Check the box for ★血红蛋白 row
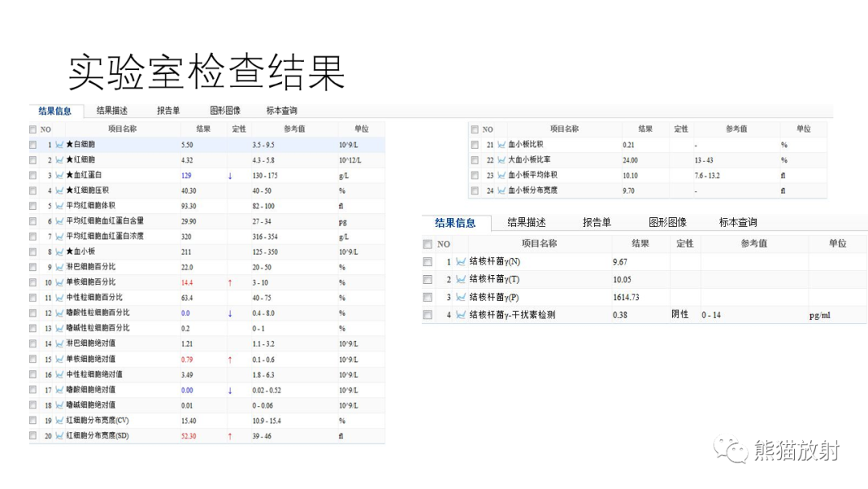Viewport: 868px width, 489px height. click(33, 175)
